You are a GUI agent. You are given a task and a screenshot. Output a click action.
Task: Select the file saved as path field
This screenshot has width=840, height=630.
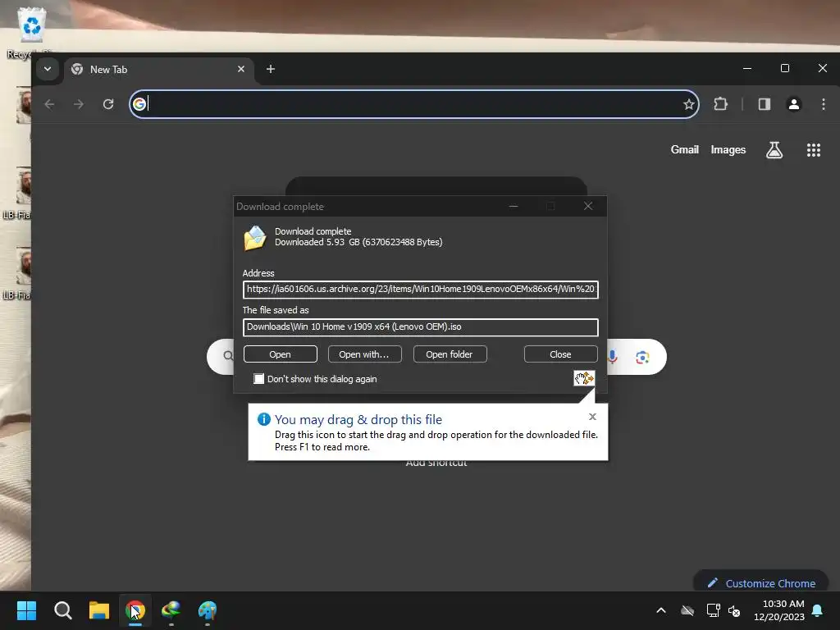pyautogui.click(x=421, y=326)
